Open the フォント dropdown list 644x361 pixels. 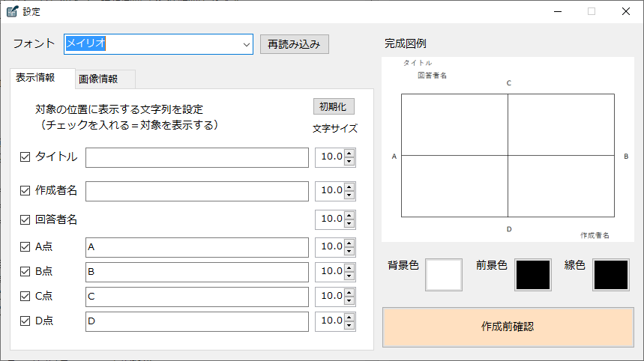coord(247,44)
